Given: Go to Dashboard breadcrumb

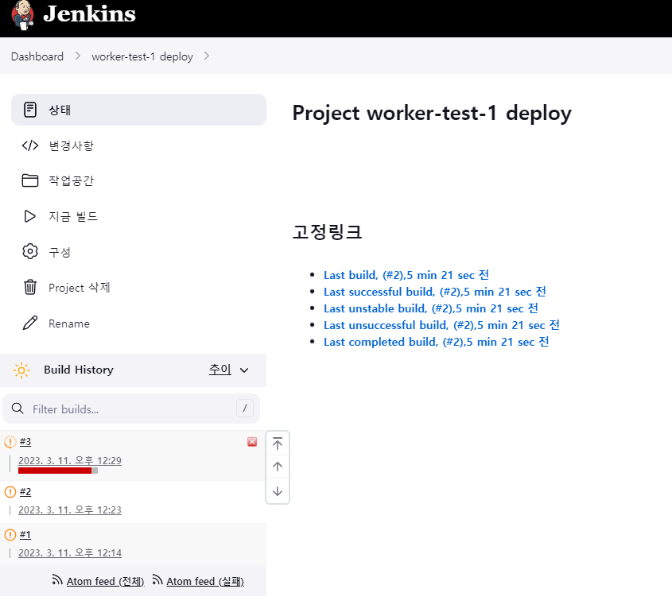Looking at the screenshot, I should [x=37, y=56].
